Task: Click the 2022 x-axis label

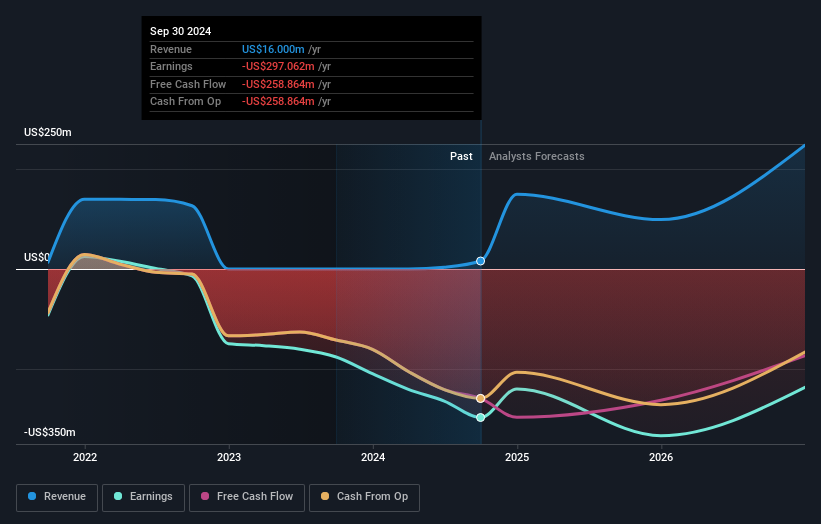Action: point(85,457)
